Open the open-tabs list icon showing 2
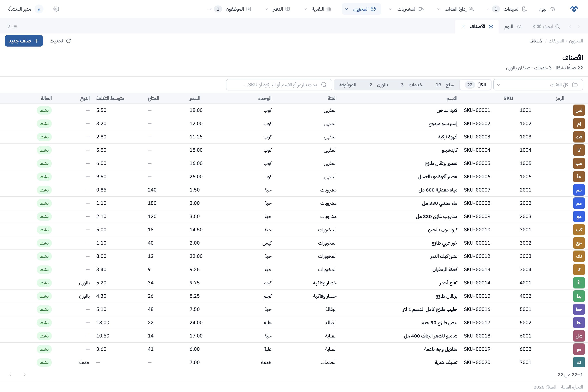588x392 pixels. [x=12, y=27]
